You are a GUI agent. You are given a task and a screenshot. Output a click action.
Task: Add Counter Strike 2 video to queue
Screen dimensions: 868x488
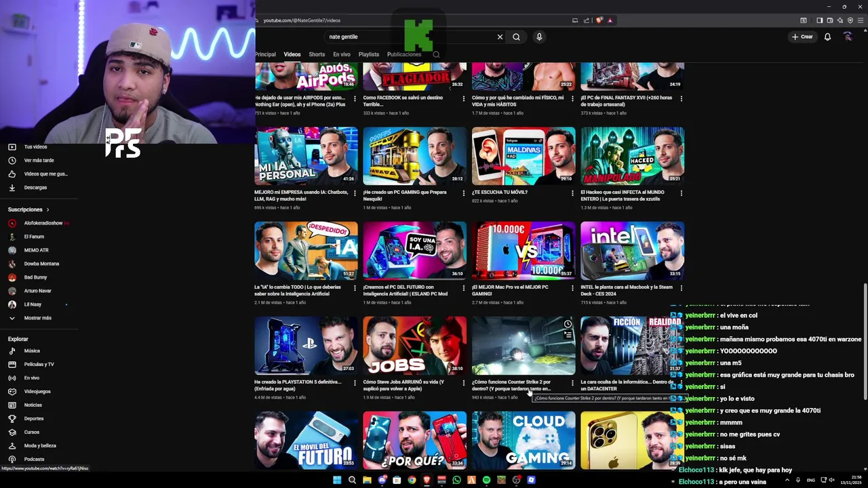pos(568,334)
